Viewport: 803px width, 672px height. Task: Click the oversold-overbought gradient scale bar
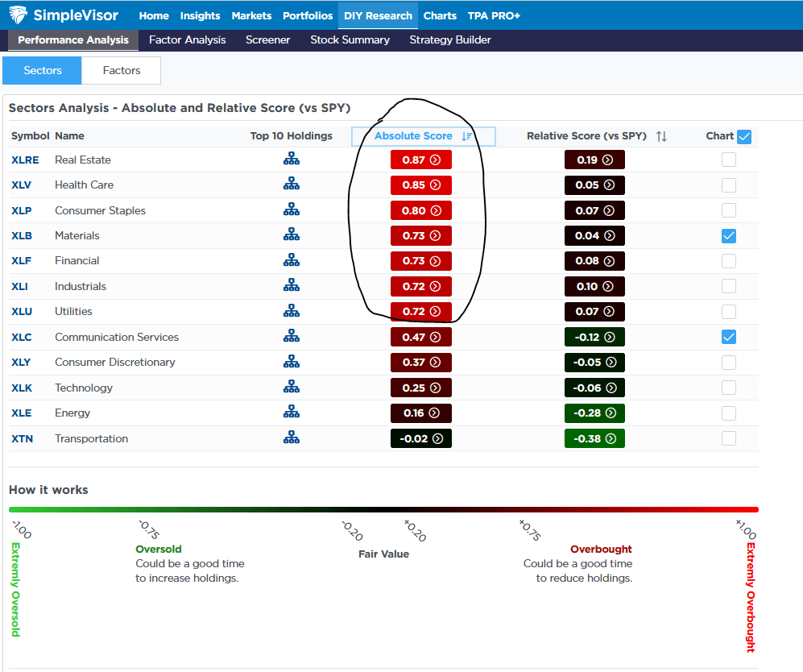383,509
